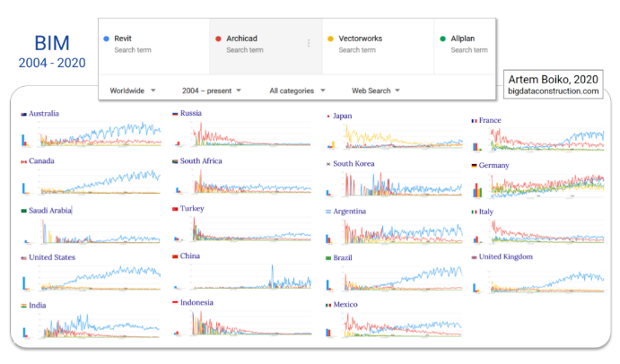Click the Brazil country label
The width and height of the screenshot is (620, 364).
click(x=343, y=257)
